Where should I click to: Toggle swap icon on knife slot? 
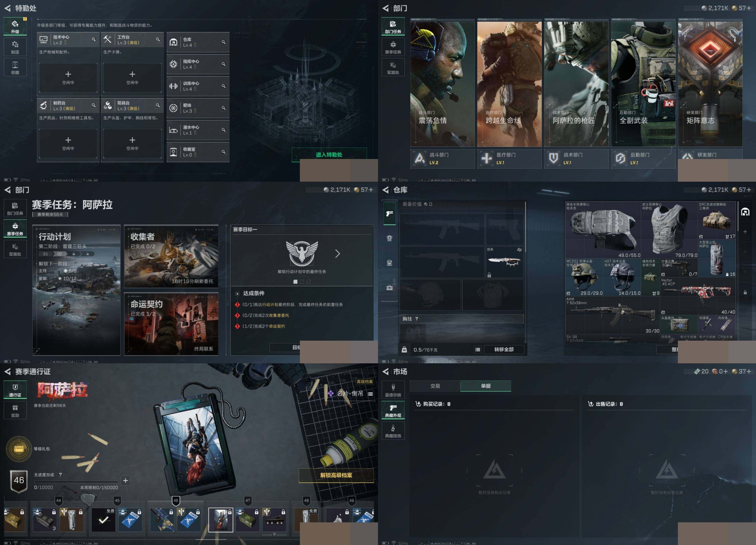click(x=519, y=250)
